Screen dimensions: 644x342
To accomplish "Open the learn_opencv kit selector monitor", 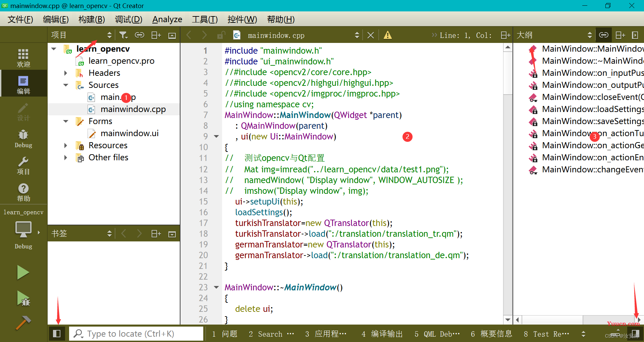I will 23,230.
